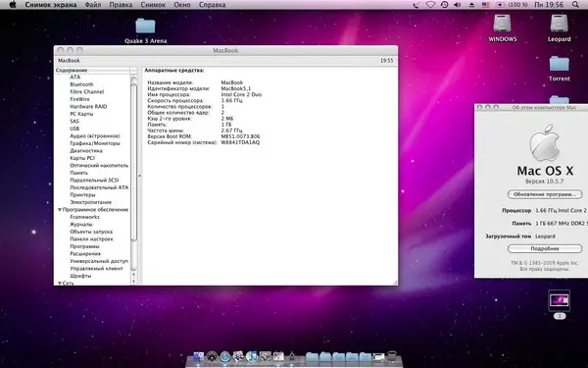The height and width of the screenshot is (368, 588).
Task: Select Оптический накопитель entry
Action: pos(99,165)
